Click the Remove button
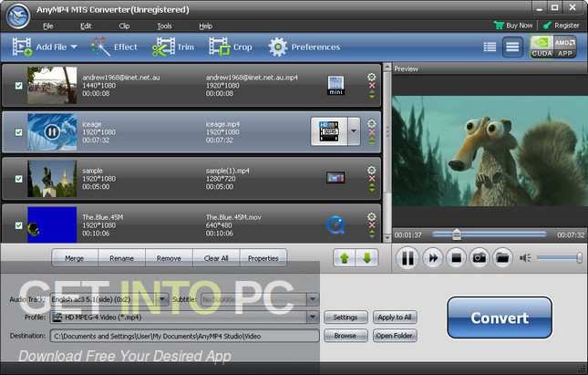Viewport: 588px width, 375px height. point(169,258)
